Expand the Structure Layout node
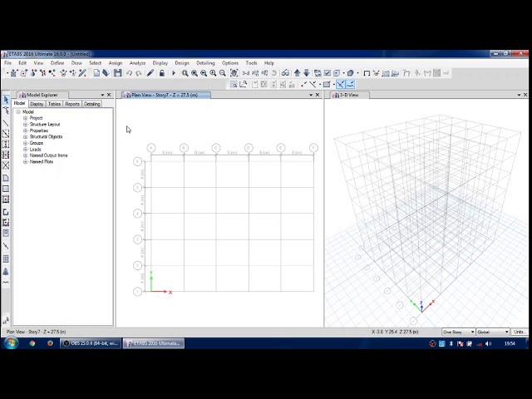This screenshot has width=532, height=399. pos(26,124)
